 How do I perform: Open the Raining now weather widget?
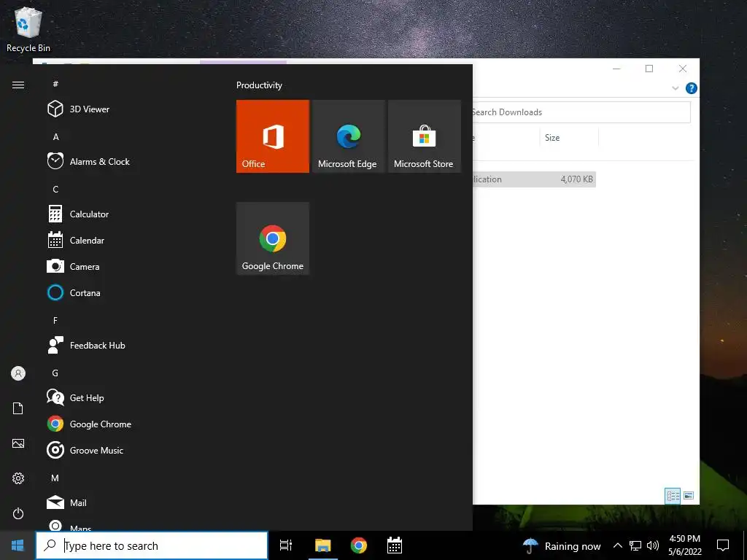click(562, 545)
